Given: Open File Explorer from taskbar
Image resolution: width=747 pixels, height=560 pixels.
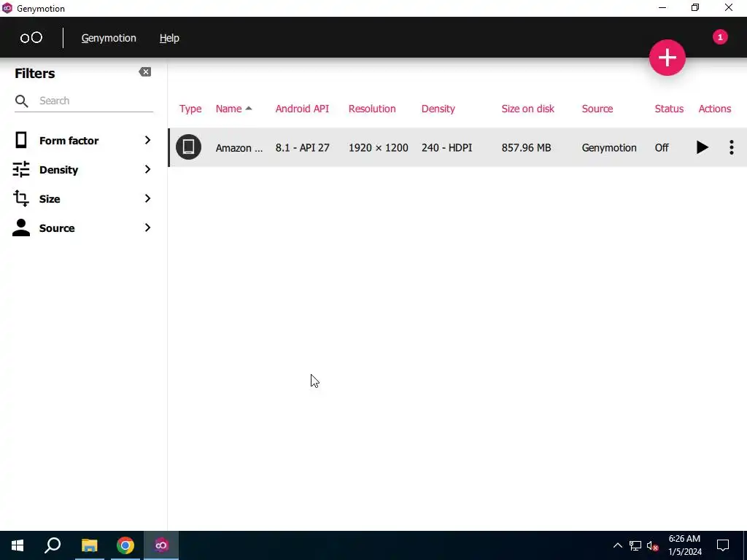Looking at the screenshot, I should [89, 545].
